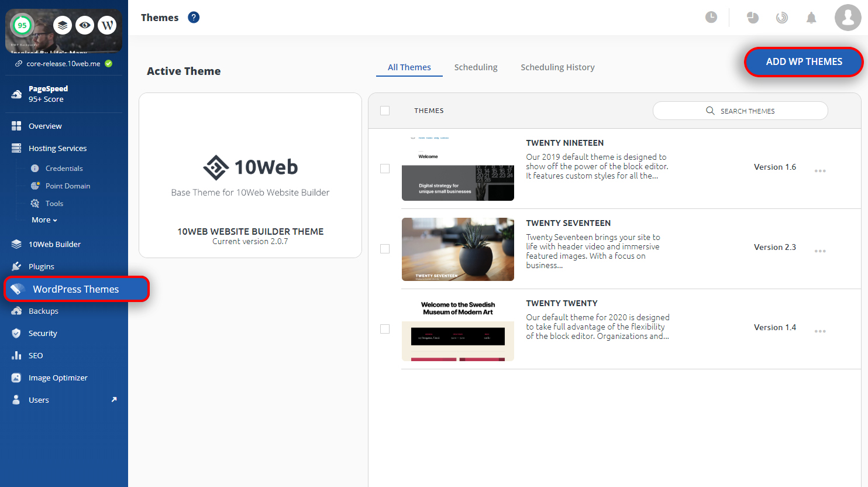Screen dimensions: 868x487
Task: Click 10WEB WEBSITE BUILDER THEME title
Action: click(x=250, y=231)
